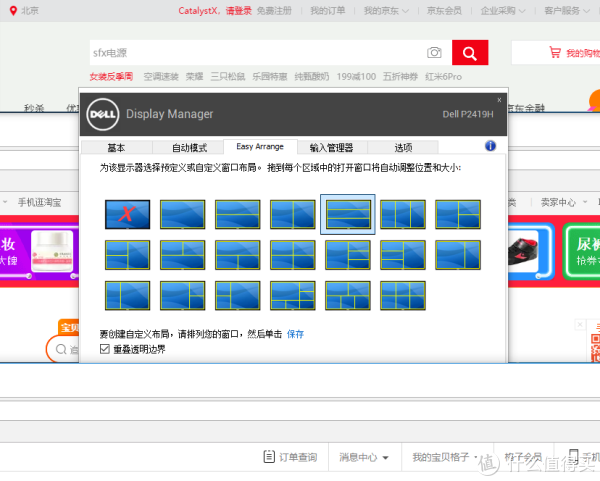Click the 199减100 promotion link
The width and height of the screenshot is (600, 481).
(x=356, y=77)
